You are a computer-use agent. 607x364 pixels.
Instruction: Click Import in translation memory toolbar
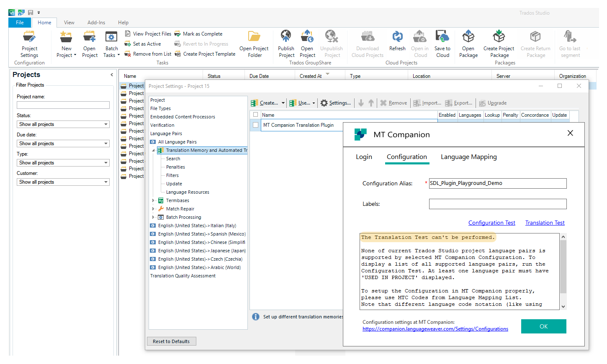point(427,103)
